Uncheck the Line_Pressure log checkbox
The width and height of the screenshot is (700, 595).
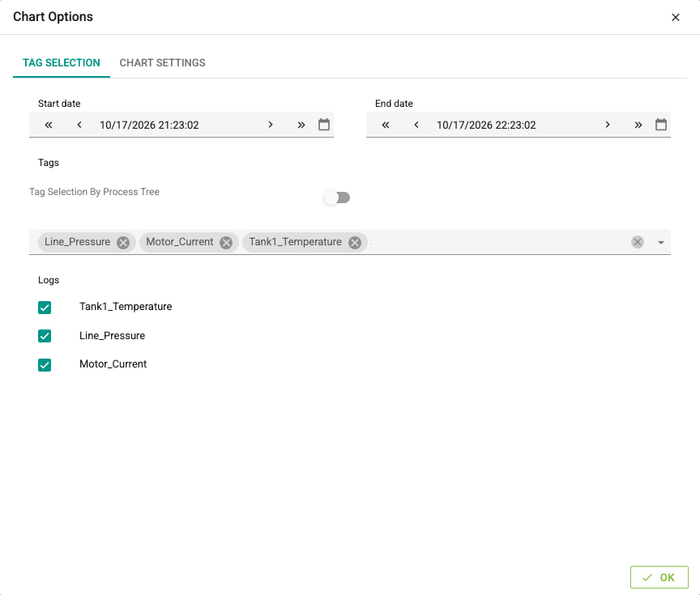(45, 336)
